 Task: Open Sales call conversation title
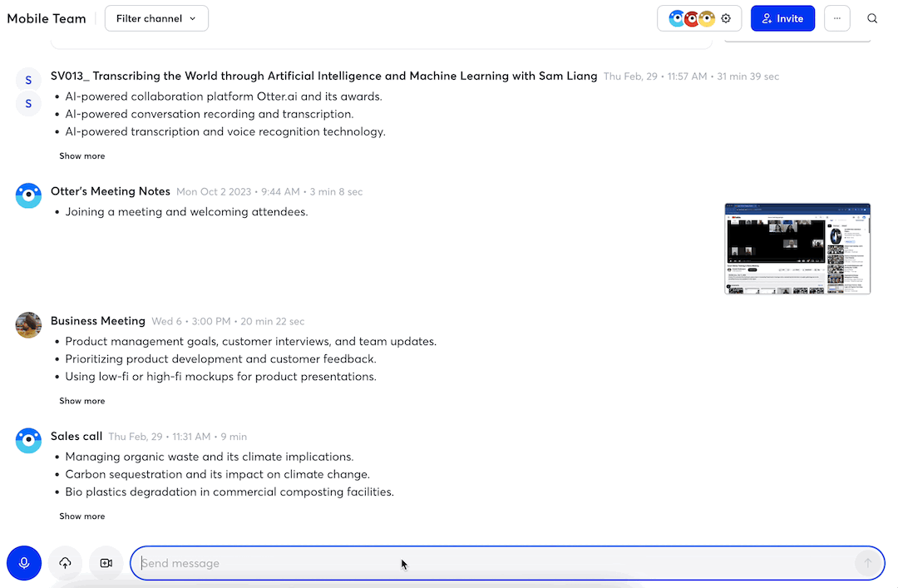coord(76,436)
